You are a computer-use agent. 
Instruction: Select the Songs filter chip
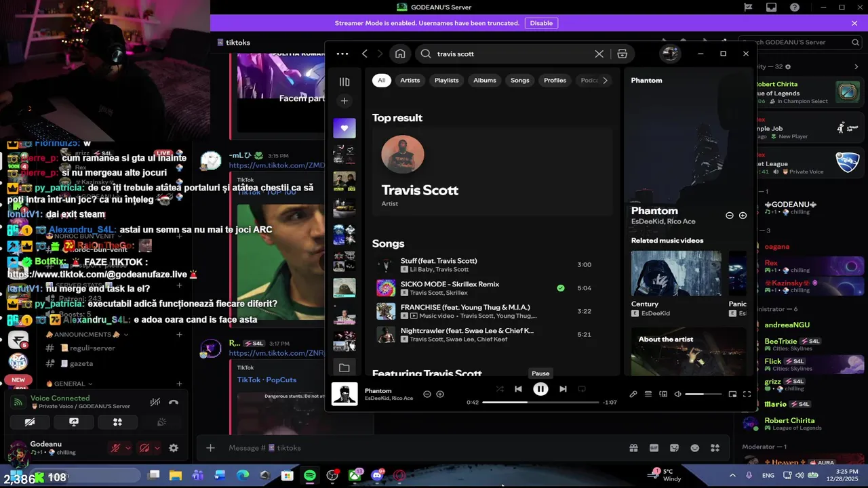pos(520,80)
